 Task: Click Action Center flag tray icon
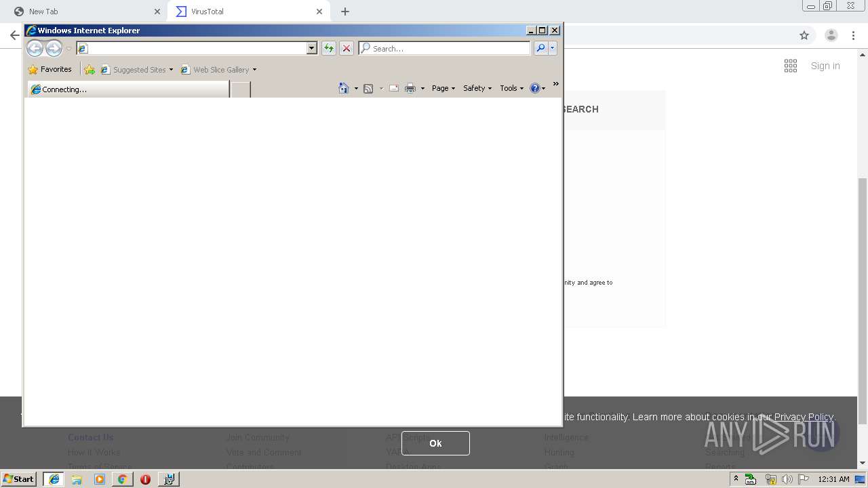tap(804, 479)
